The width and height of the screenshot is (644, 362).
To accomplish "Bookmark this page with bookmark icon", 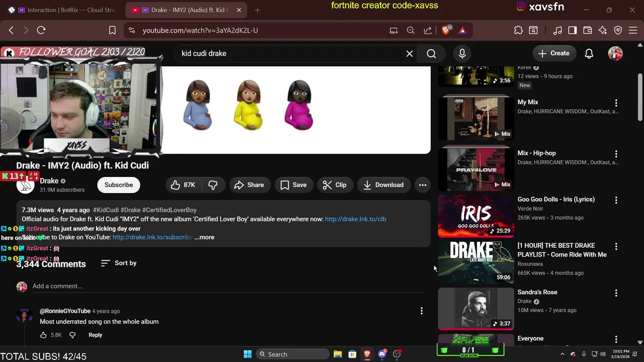I will [112, 30].
